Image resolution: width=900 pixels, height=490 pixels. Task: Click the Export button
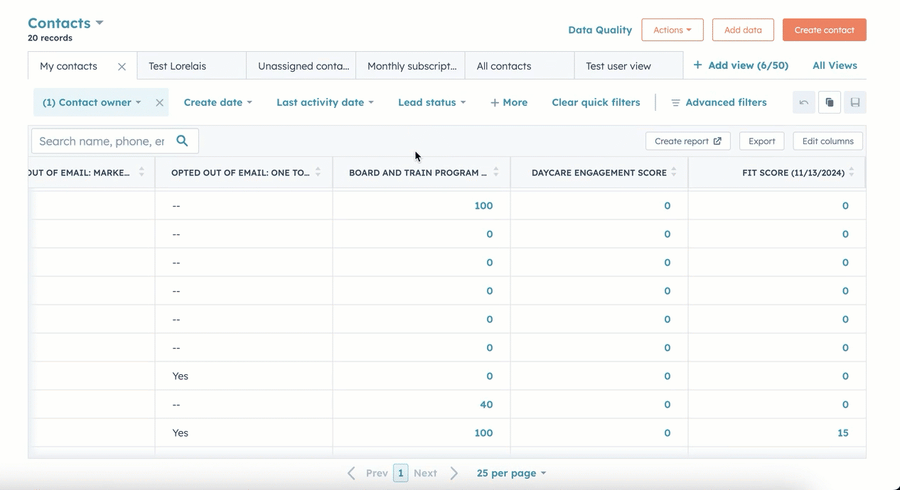[762, 141]
